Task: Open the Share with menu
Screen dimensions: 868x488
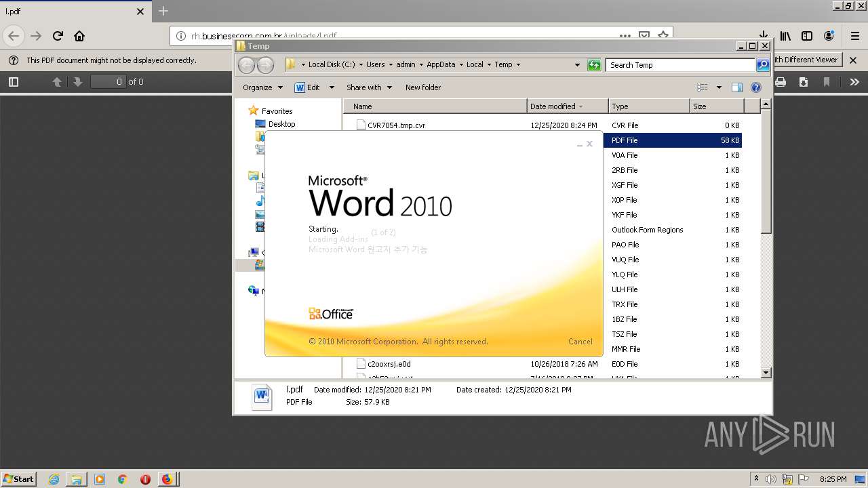Action: 369,87
